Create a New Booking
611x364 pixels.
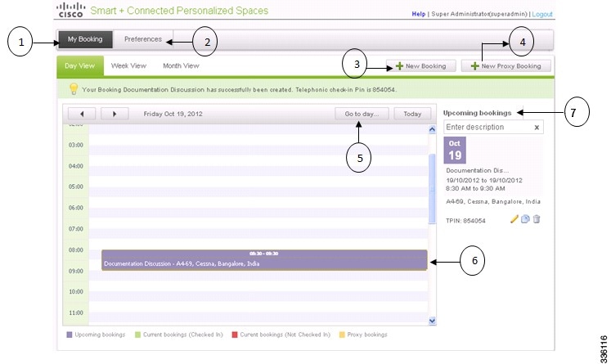point(421,66)
